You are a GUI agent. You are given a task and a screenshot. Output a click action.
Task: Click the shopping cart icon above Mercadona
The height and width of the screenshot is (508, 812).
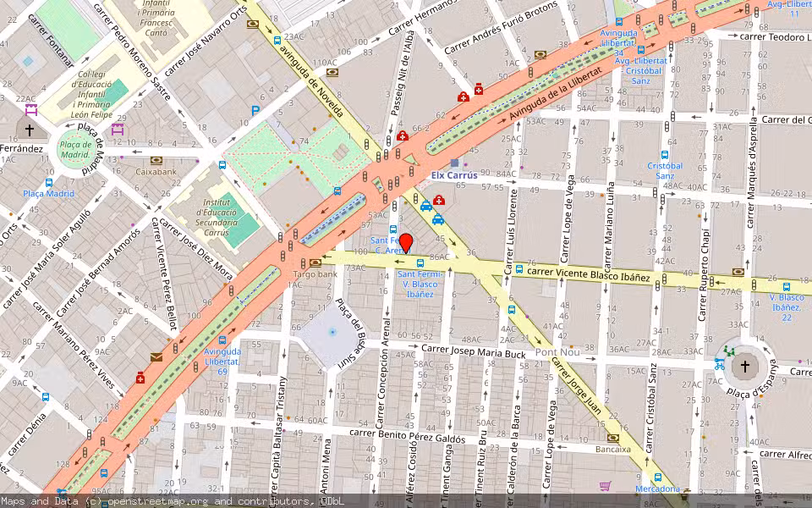(604, 485)
